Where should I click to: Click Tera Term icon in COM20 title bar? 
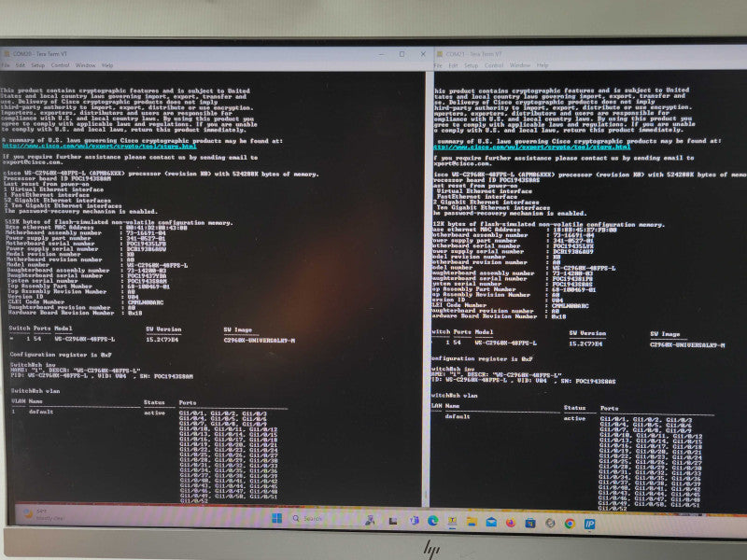[7, 54]
